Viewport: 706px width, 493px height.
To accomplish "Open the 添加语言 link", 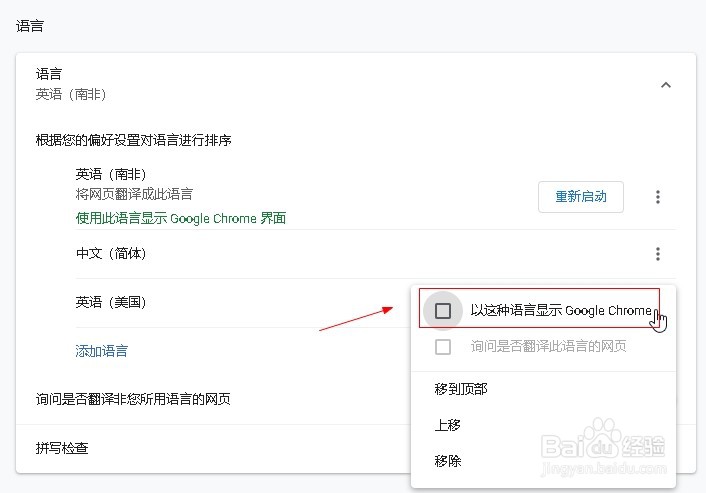I will click(102, 351).
